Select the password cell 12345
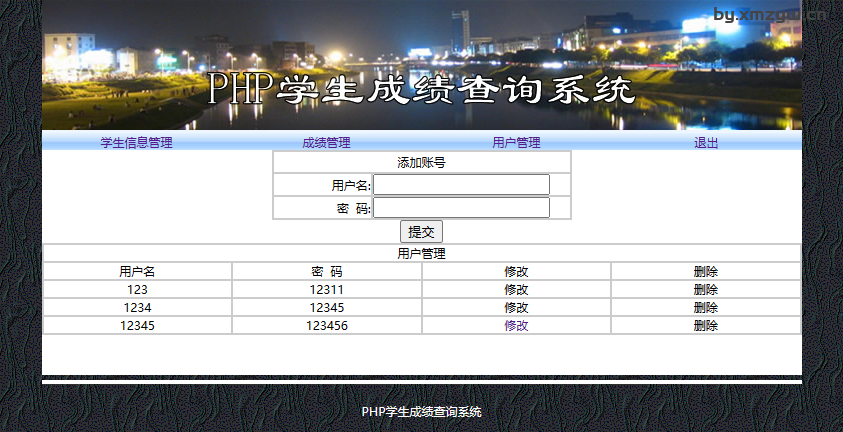Viewport: 843px width, 432px height. pos(327,308)
